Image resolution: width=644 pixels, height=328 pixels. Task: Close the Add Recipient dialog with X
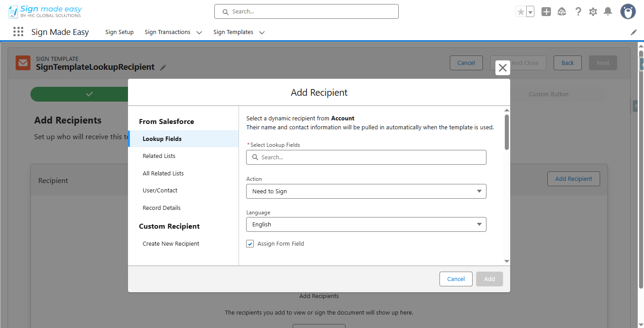tap(503, 68)
